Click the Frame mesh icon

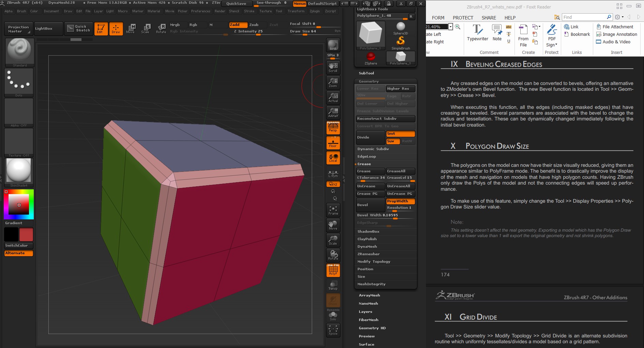(x=333, y=210)
